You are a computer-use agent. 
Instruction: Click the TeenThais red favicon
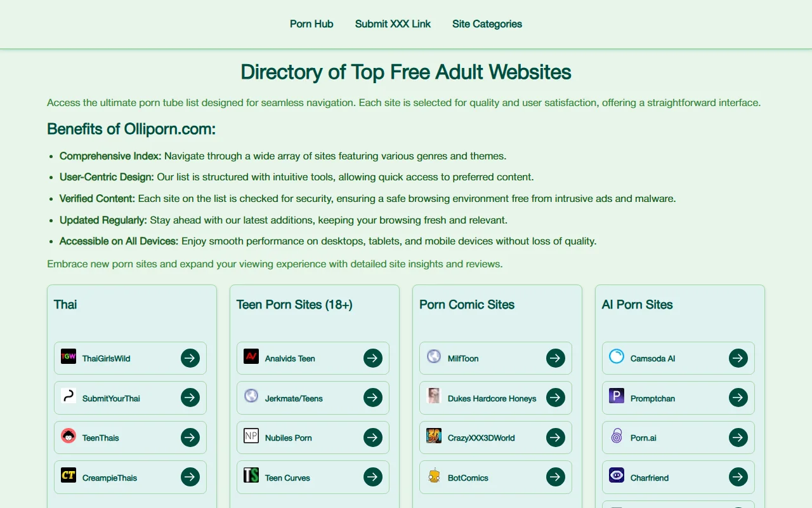(x=68, y=437)
